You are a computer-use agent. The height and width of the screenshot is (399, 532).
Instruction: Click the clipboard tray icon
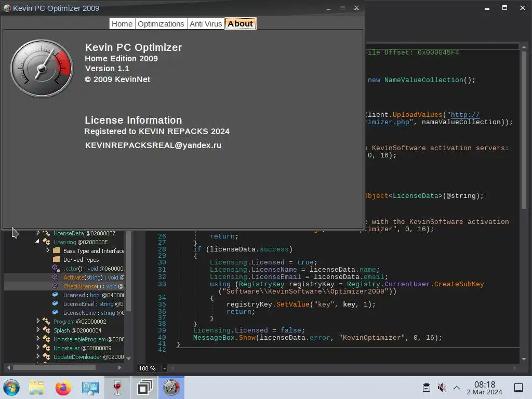point(427,388)
